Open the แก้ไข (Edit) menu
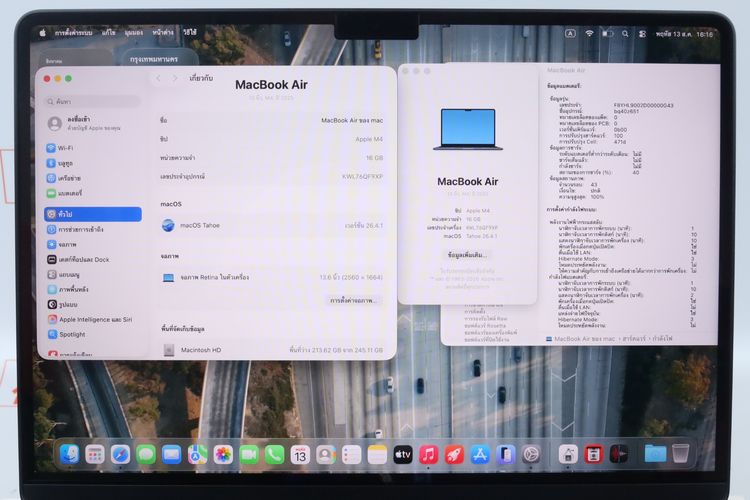The width and height of the screenshot is (750, 500). (x=109, y=33)
